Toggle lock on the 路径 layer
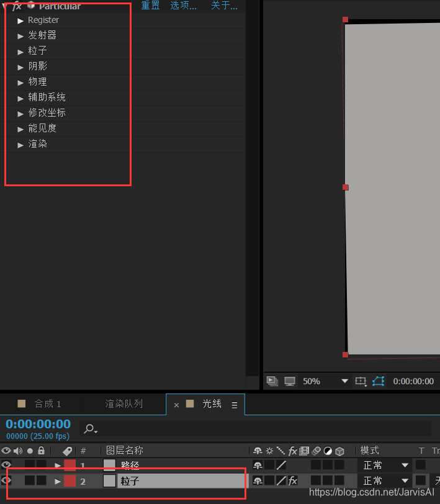The width and height of the screenshot is (440, 504). [x=41, y=465]
